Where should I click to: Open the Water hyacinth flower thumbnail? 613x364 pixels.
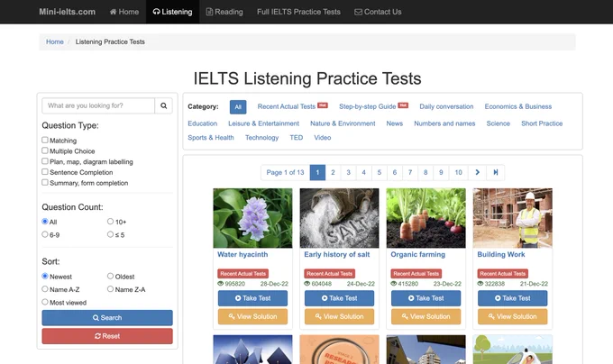[252, 218]
